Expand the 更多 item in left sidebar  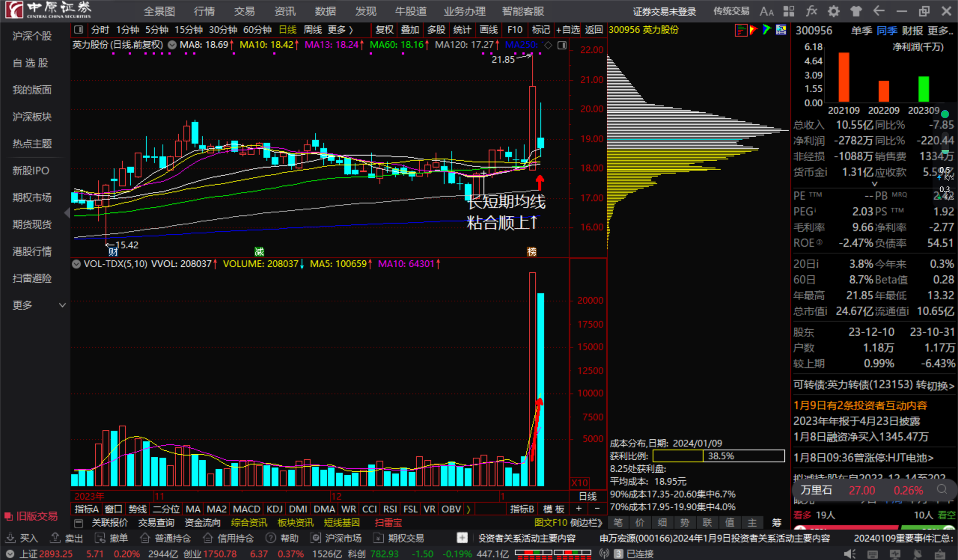(39, 305)
